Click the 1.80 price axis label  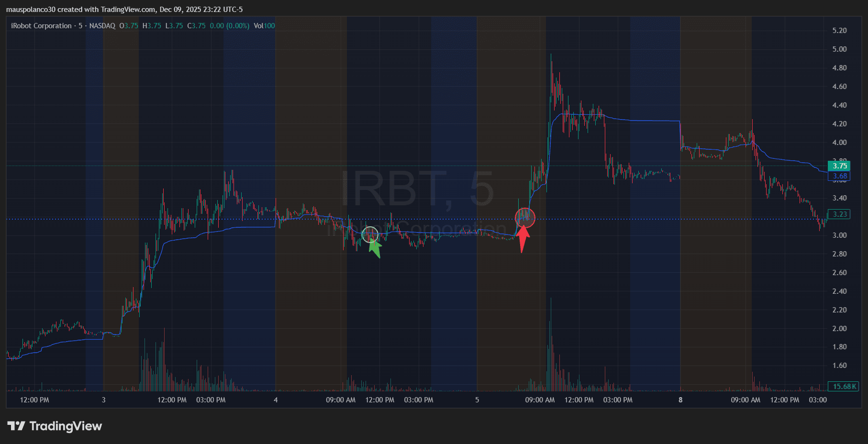(839, 347)
